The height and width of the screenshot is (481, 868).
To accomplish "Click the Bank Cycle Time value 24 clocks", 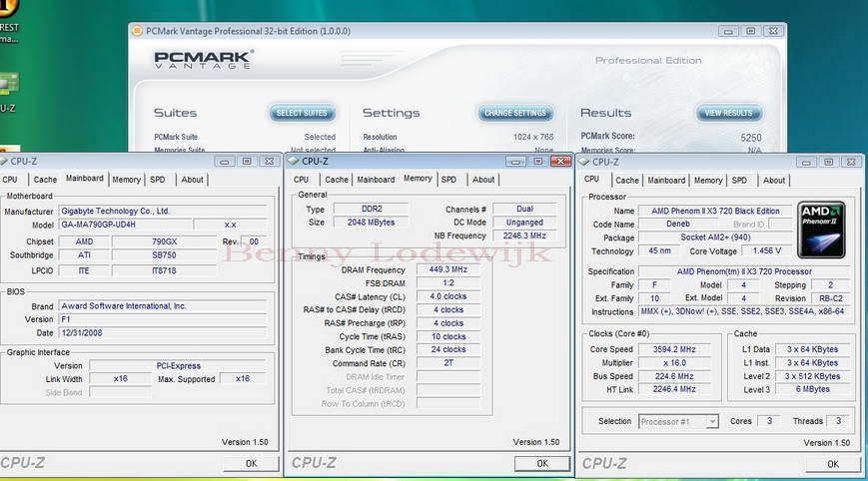I will tap(447, 350).
